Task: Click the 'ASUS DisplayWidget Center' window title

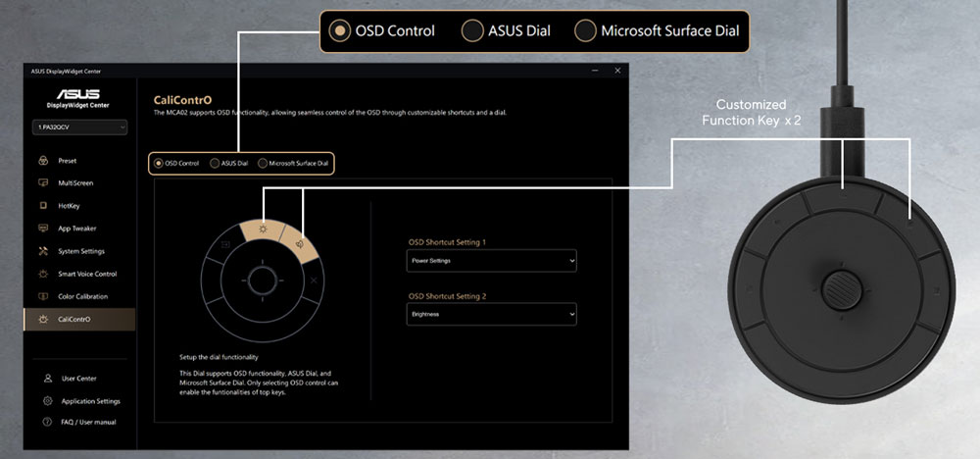Action: coord(66,72)
